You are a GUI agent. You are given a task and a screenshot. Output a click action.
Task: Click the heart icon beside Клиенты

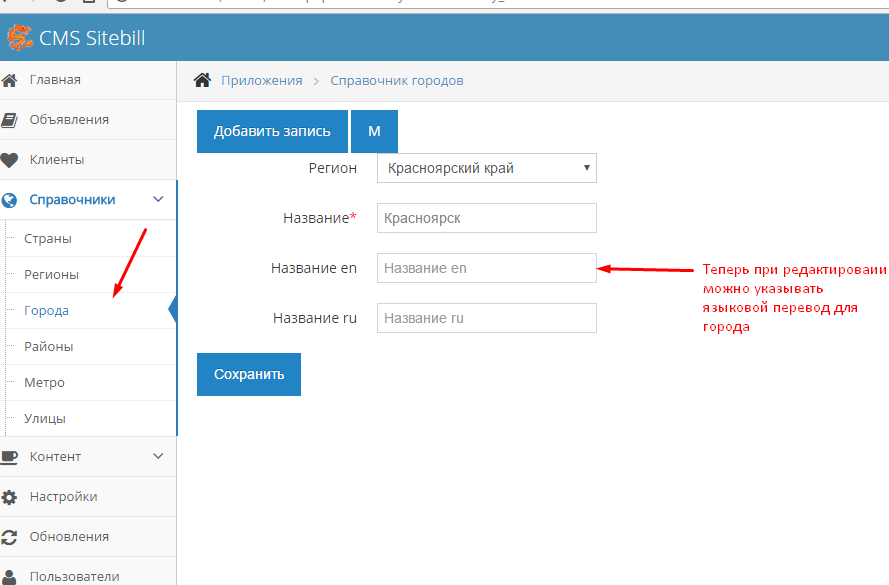coord(10,160)
